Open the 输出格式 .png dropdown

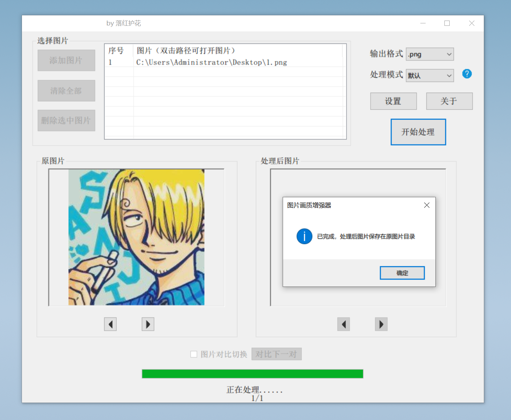point(430,54)
